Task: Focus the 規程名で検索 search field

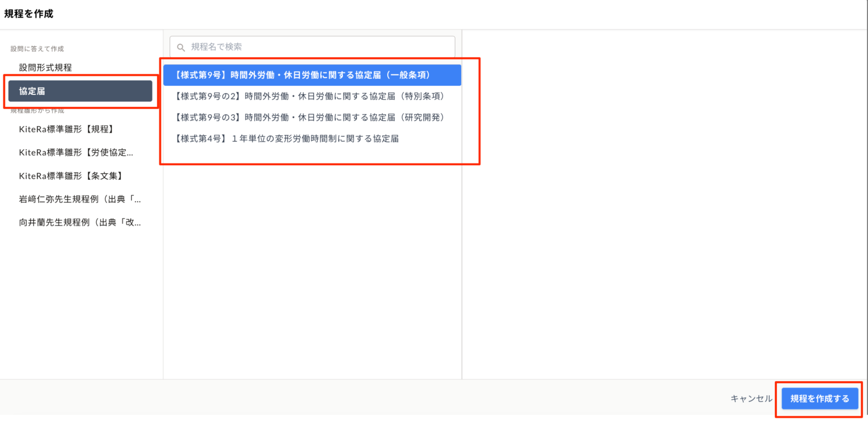Action: point(316,47)
